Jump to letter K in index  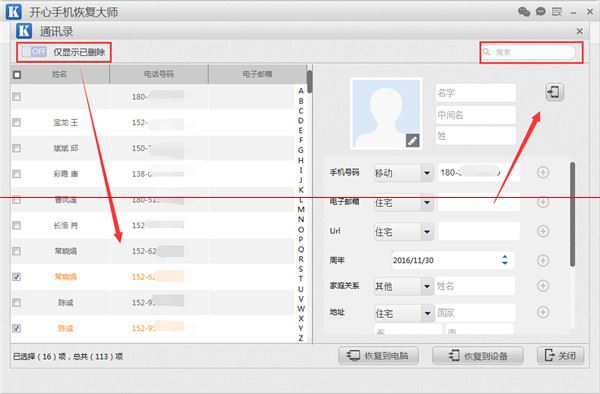[301, 189]
